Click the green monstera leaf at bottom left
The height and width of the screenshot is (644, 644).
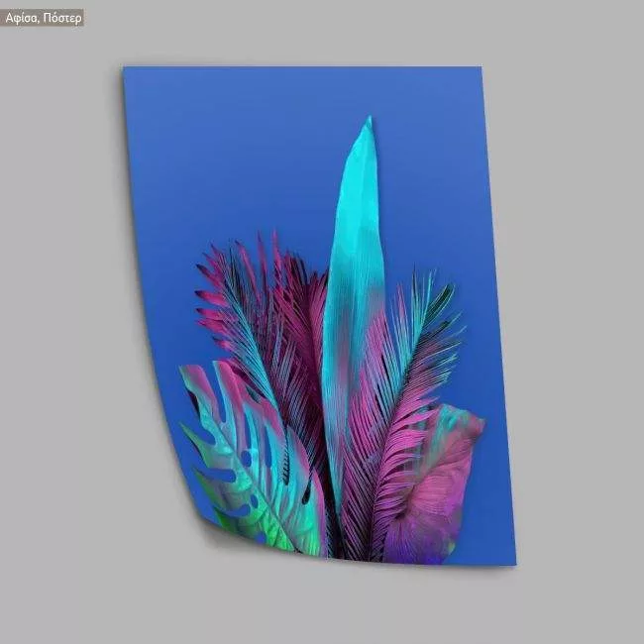[x=238, y=466]
